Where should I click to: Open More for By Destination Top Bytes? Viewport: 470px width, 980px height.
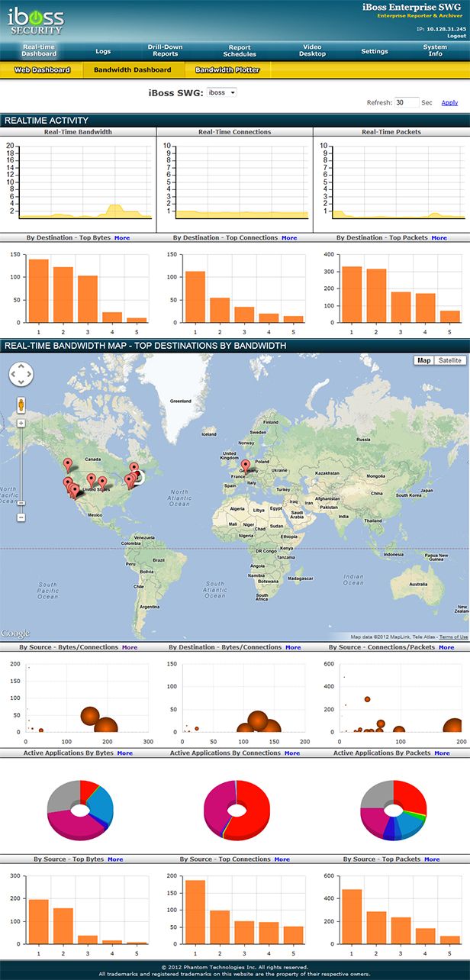click(x=122, y=238)
